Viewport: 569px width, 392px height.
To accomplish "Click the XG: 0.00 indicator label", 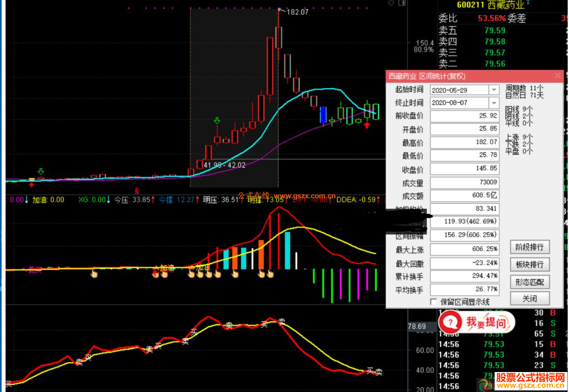I will click(x=94, y=200).
